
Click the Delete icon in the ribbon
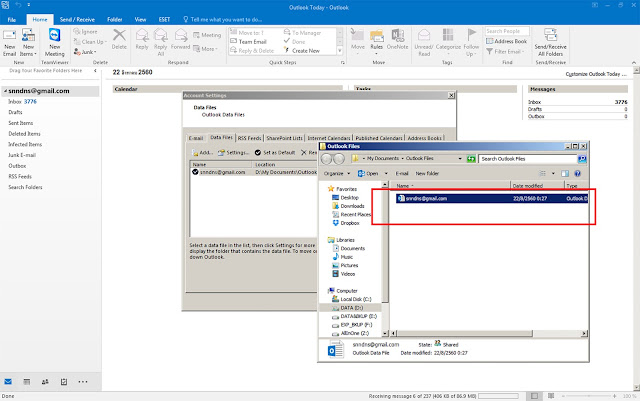pos(119,39)
